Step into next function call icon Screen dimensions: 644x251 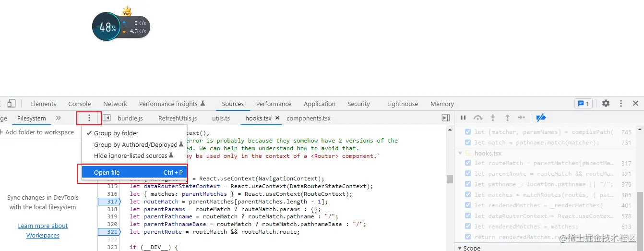492,118
